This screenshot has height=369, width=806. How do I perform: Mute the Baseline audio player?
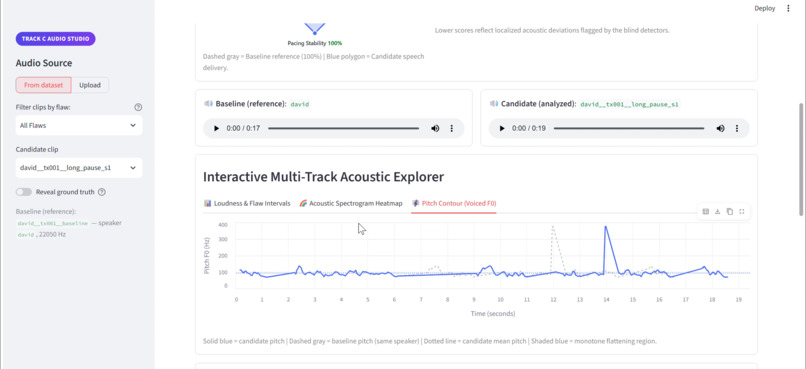(435, 128)
